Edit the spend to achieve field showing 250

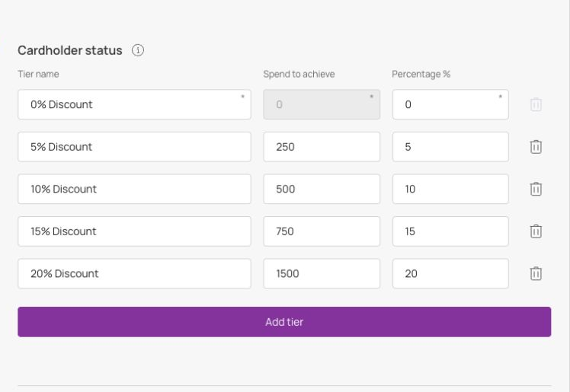(322, 147)
